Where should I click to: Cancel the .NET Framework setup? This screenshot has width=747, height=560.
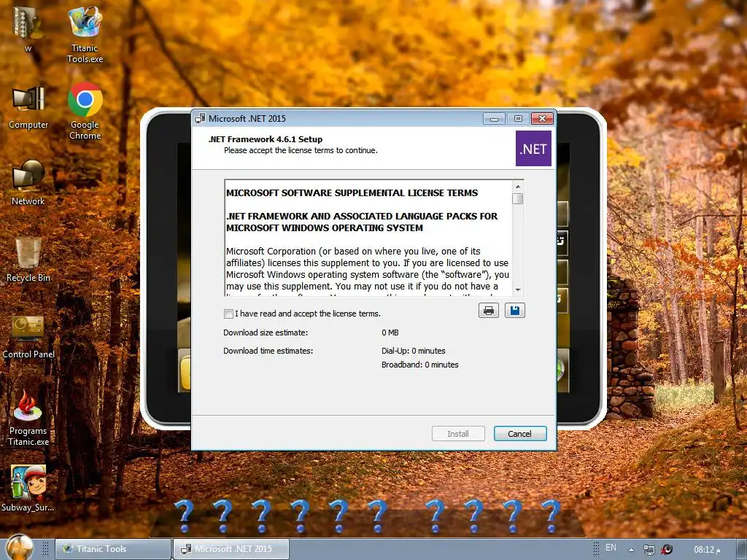[519, 434]
